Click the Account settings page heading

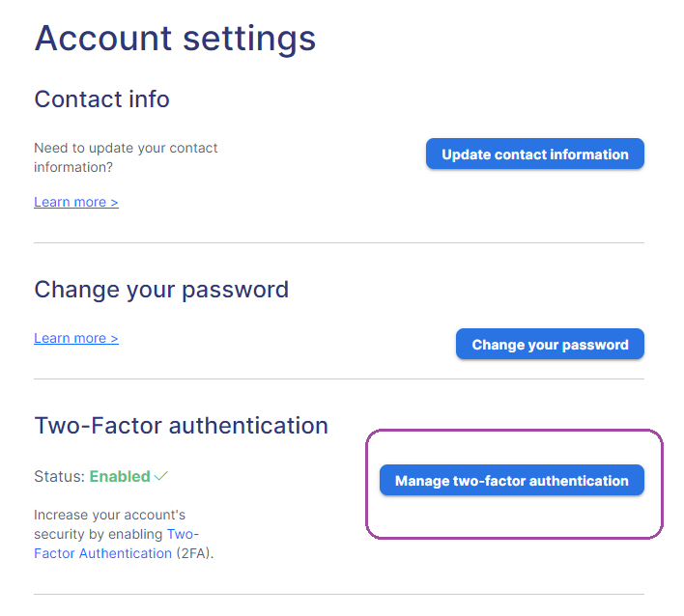click(175, 39)
